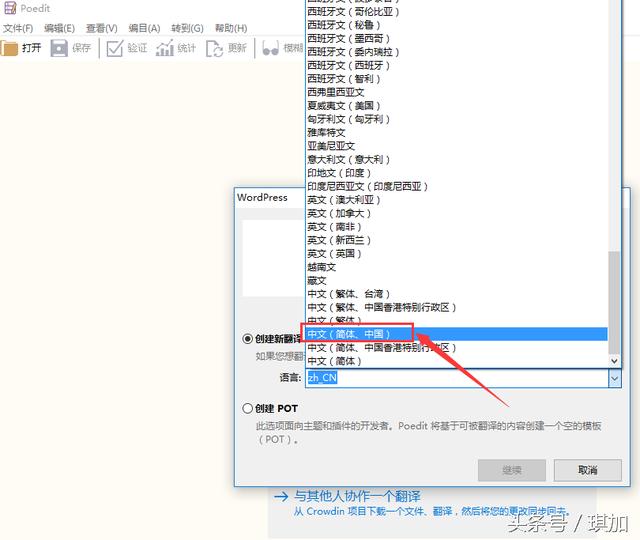
Task: Click the language input field showing zh_CN
Action: 457,378
